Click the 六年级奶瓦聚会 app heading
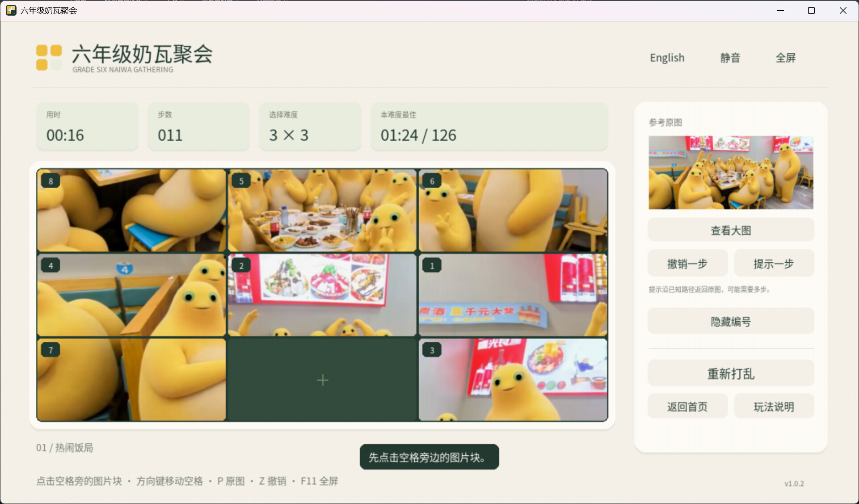859x504 pixels. click(142, 54)
